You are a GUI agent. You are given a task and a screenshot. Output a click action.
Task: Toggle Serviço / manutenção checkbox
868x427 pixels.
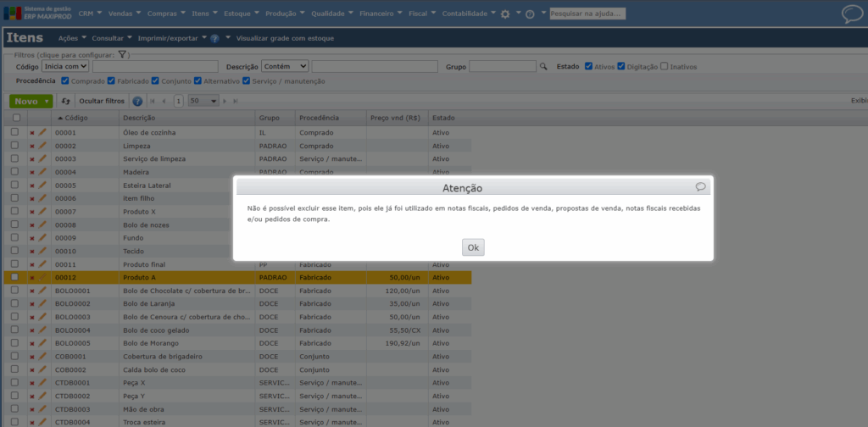point(247,80)
